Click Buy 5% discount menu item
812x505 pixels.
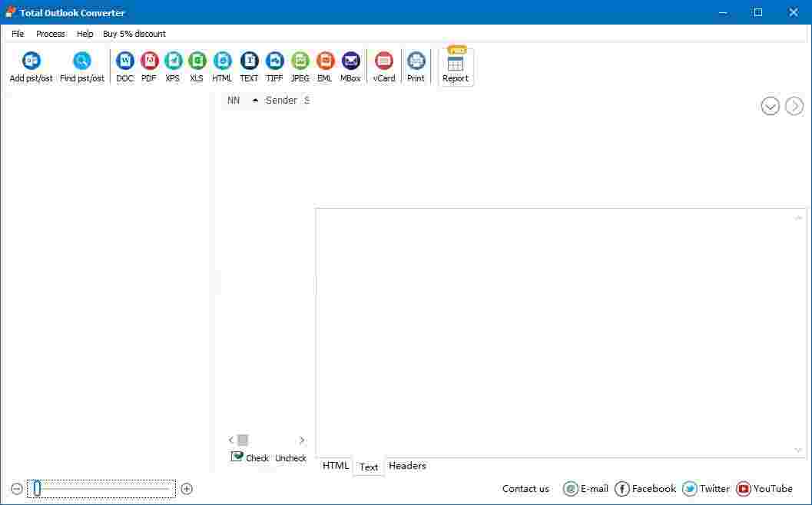134,34
